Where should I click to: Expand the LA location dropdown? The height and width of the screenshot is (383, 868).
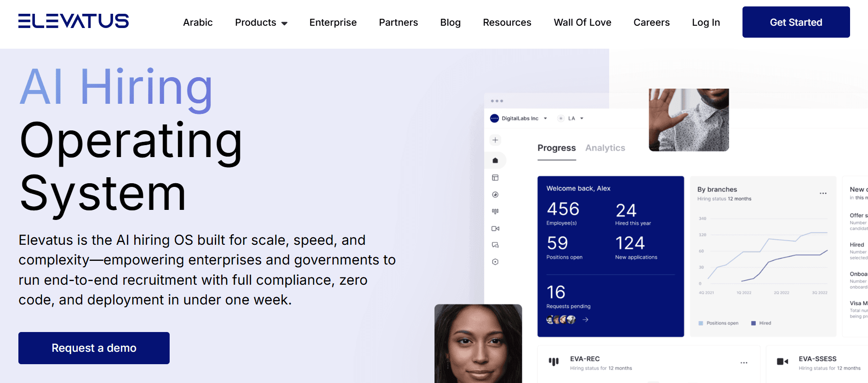(x=571, y=118)
